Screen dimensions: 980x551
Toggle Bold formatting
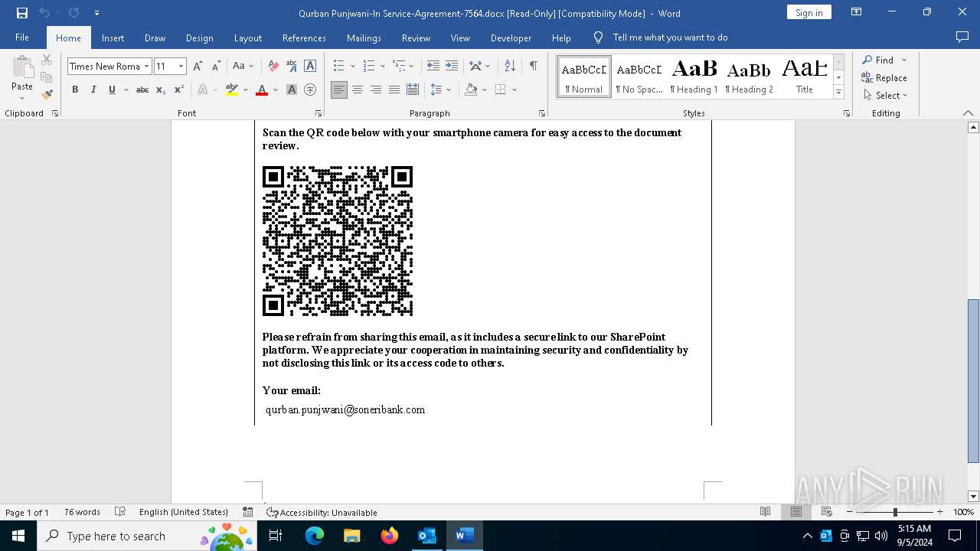75,90
